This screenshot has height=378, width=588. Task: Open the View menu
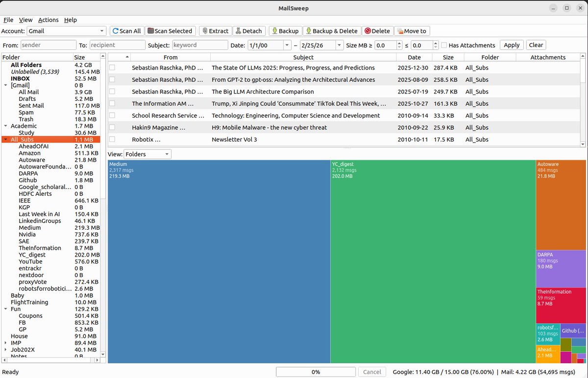[x=25, y=20]
